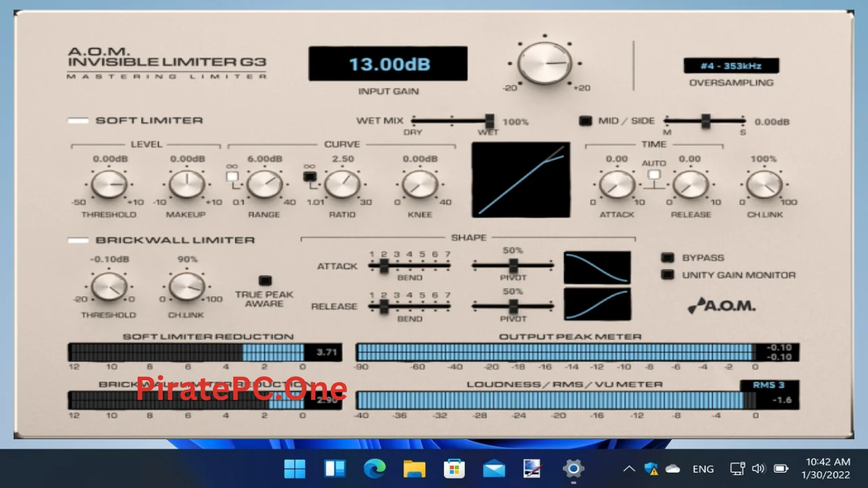This screenshot has height=488, width=868.
Task: Open the Oversampling #4 - 353kHz selector
Action: click(x=731, y=66)
